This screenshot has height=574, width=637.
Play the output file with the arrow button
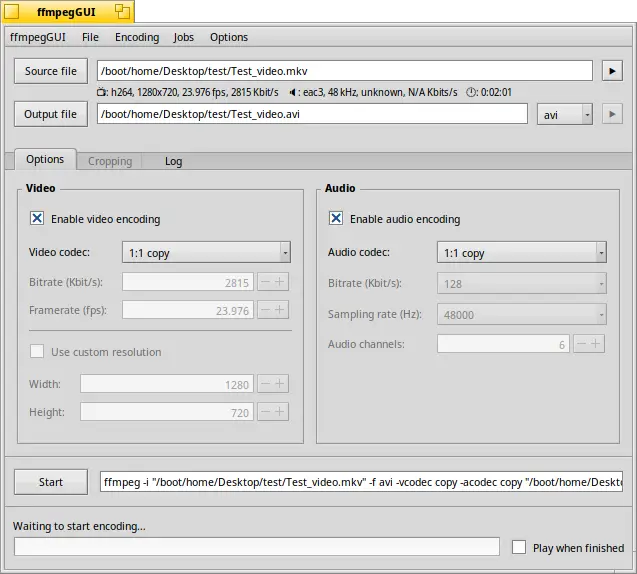[x=612, y=114]
